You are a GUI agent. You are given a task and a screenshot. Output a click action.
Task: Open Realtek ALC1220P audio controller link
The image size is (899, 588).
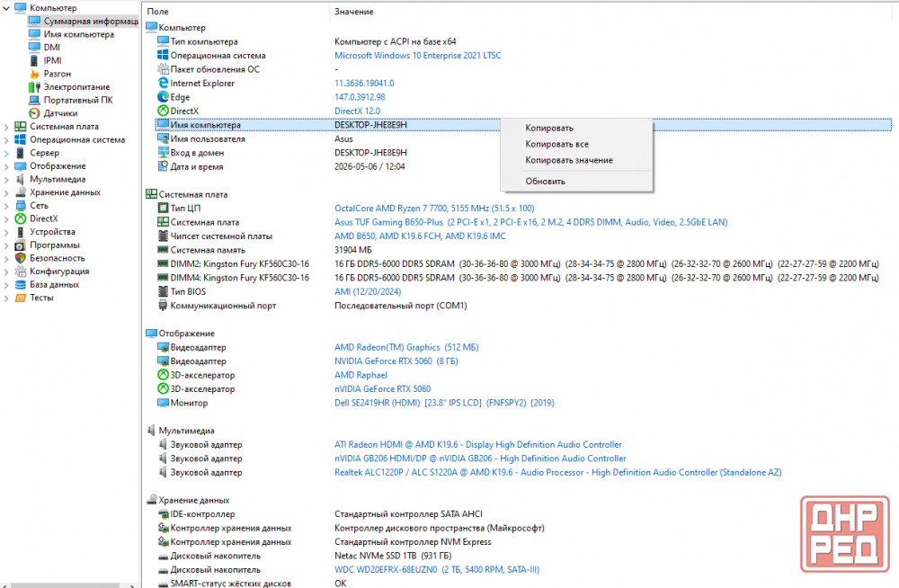[x=558, y=473]
